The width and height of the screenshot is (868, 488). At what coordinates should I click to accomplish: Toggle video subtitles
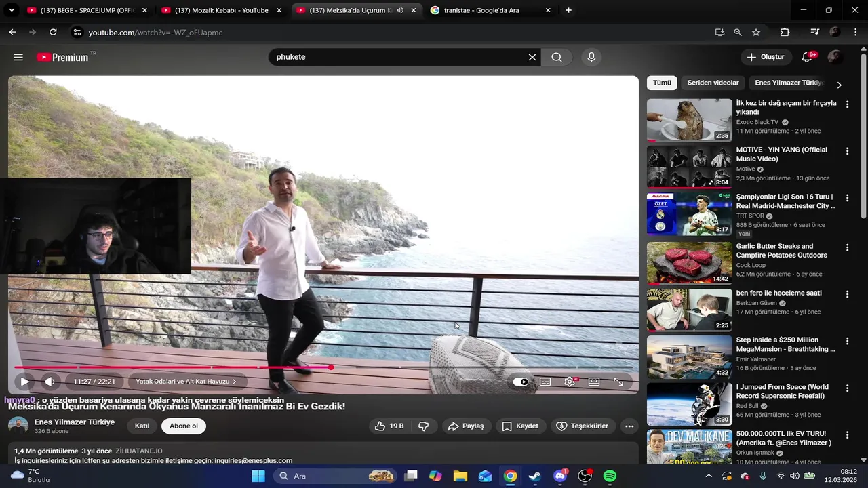(545, 382)
